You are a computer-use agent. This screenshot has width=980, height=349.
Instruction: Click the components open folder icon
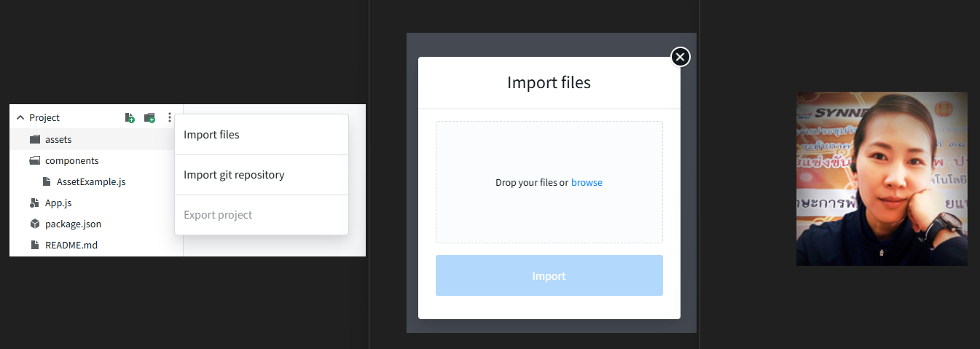point(34,160)
